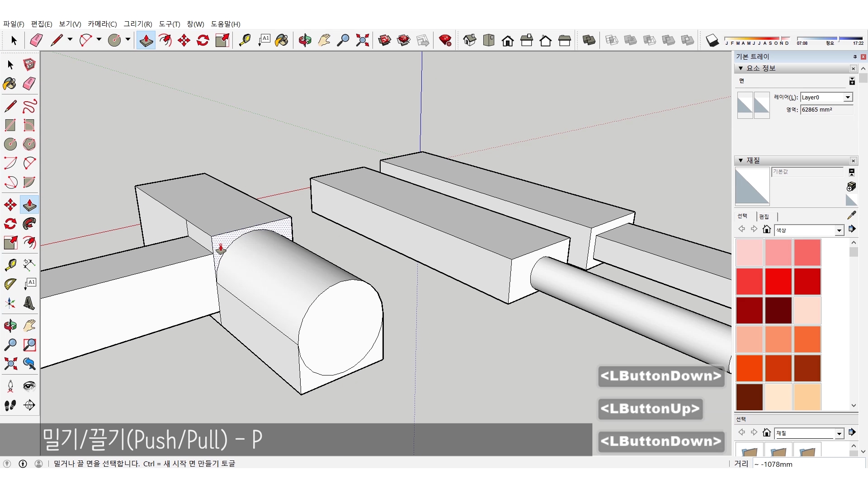Activate the Orbit tool in top toolbar

[x=305, y=41]
